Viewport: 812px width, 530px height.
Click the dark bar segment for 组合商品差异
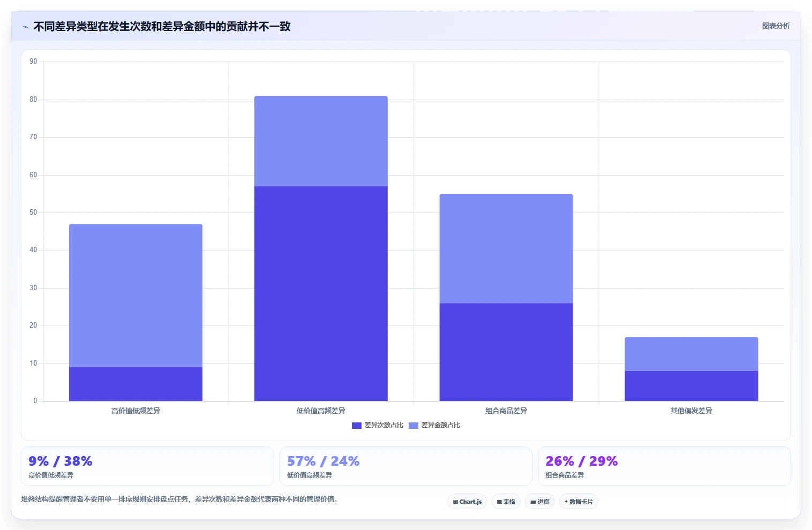[x=506, y=352]
